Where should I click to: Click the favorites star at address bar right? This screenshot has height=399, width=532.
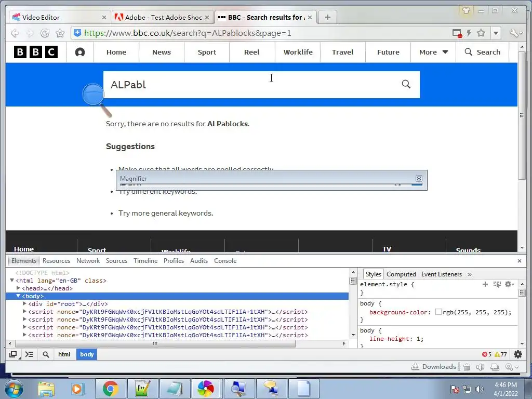pyautogui.click(x=481, y=33)
